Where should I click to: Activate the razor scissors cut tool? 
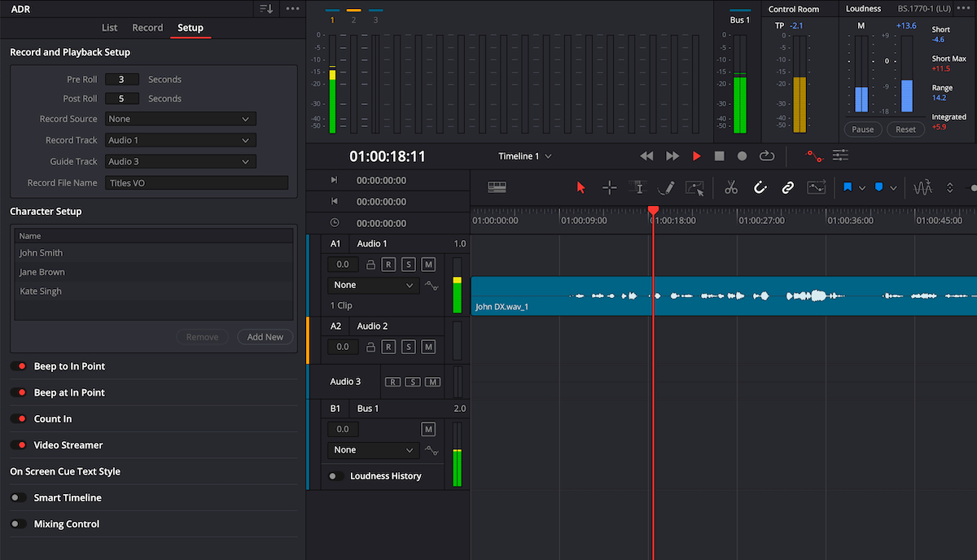[730, 187]
